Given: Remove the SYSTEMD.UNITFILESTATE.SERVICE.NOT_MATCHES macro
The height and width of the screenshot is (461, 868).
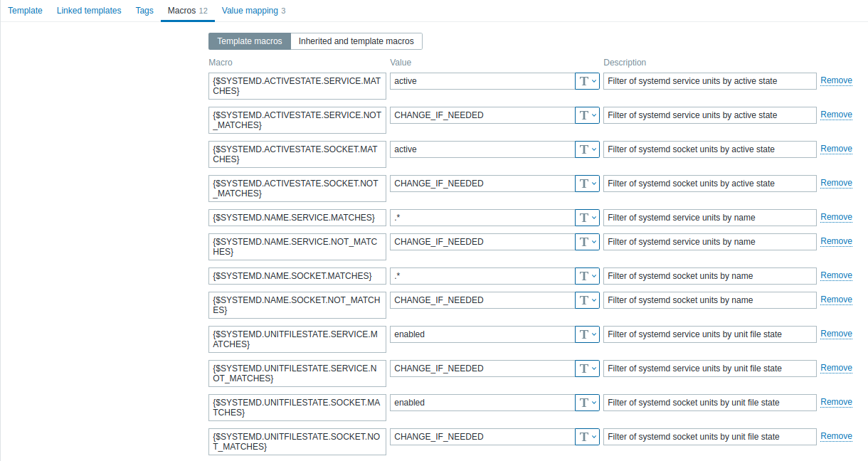Looking at the screenshot, I should 836,368.
